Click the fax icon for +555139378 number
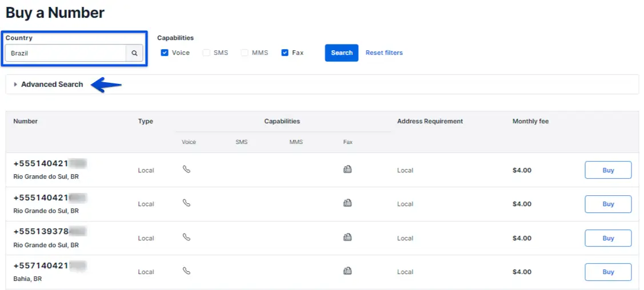Image resolution: width=644 pixels, height=290 pixels. 347,237
